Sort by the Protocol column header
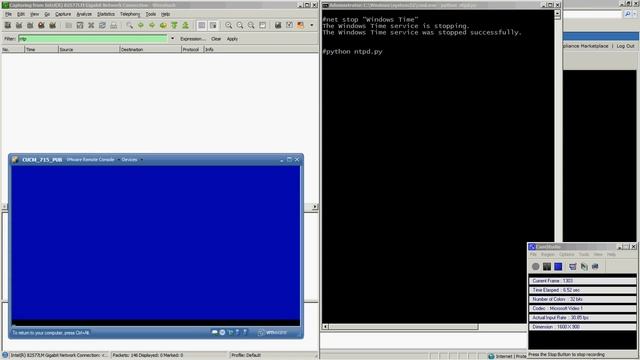This screenshot has width=640, height=360. click(192, 49)
